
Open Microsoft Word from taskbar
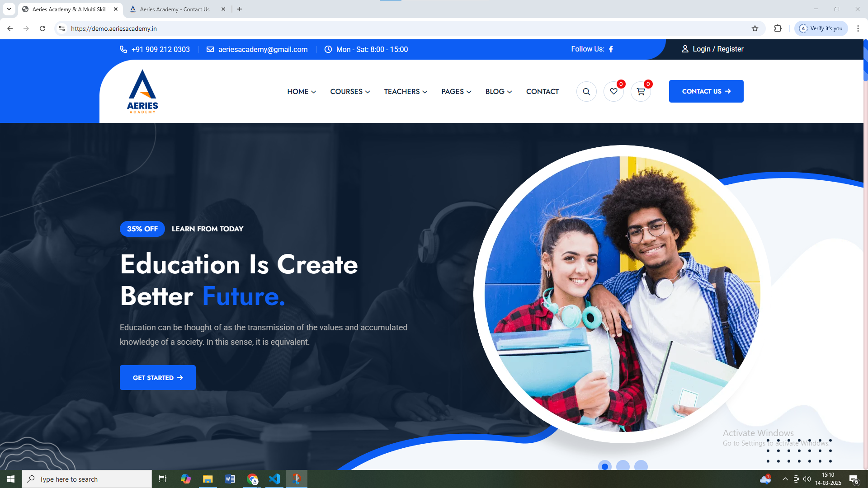pyautogui.click(x=230, y=479)
